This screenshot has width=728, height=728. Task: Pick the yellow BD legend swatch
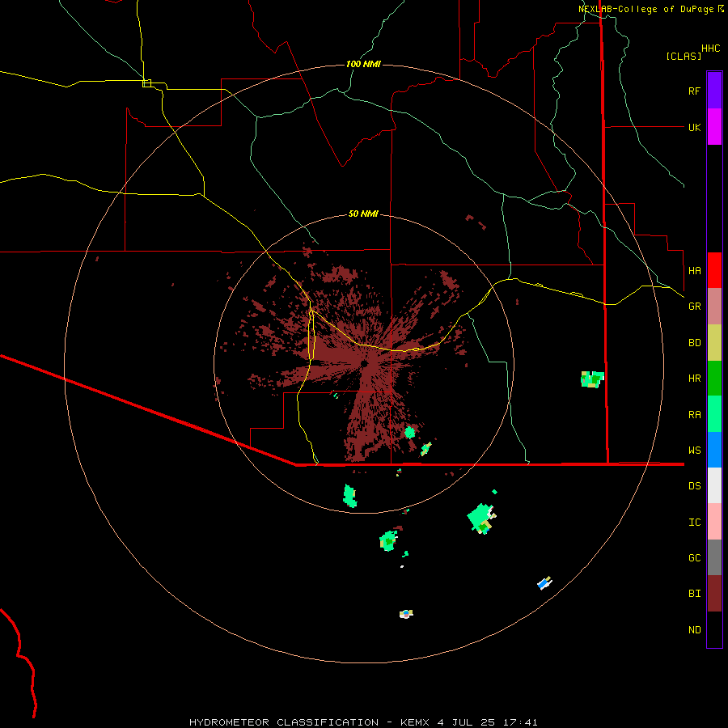[x=714, y=343]
